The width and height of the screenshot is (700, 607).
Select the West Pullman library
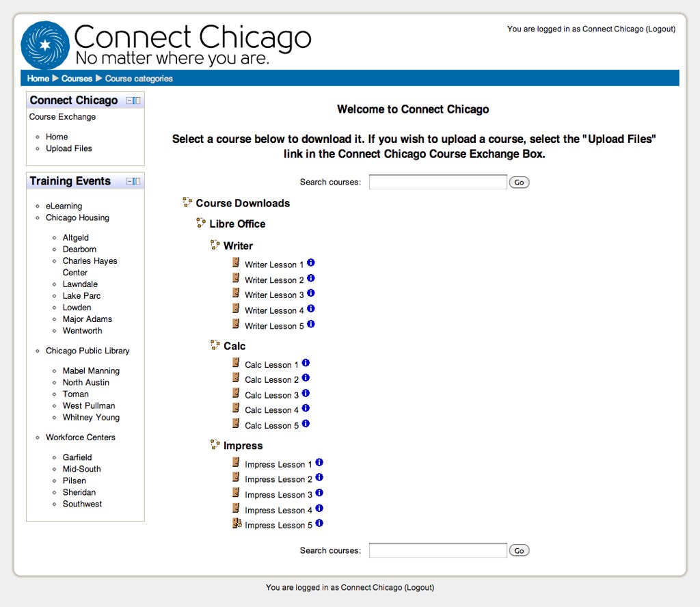pos(89,406)
